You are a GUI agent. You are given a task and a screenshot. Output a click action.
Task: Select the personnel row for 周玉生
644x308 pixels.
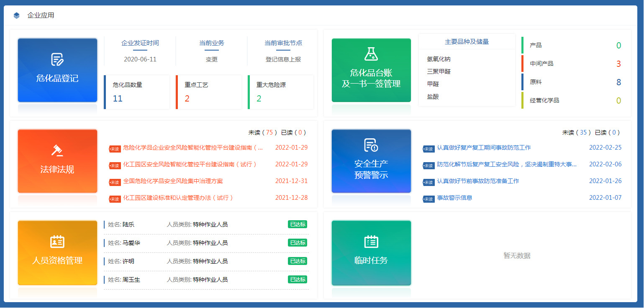click(x=206, y=280)
